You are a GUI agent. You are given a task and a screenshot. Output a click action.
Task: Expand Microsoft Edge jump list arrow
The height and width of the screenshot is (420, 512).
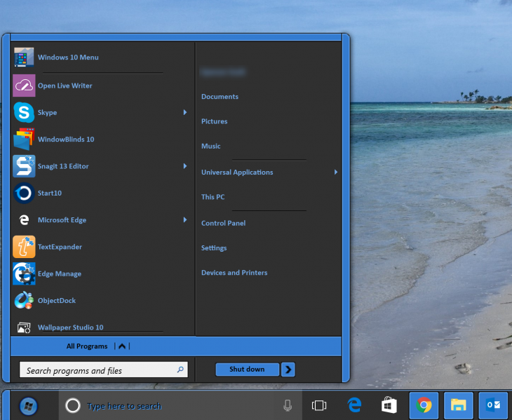(x=185, y=219)
